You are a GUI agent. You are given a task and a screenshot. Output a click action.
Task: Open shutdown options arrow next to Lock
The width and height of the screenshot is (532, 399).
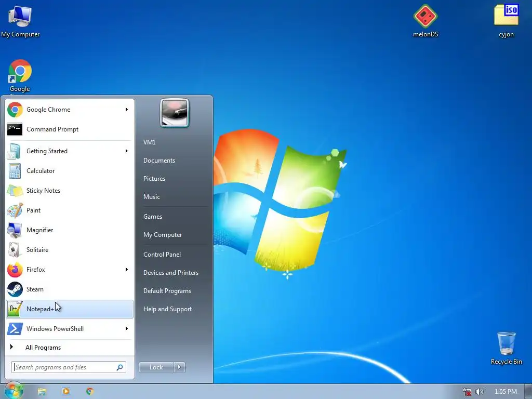click(x=179, y=367)
